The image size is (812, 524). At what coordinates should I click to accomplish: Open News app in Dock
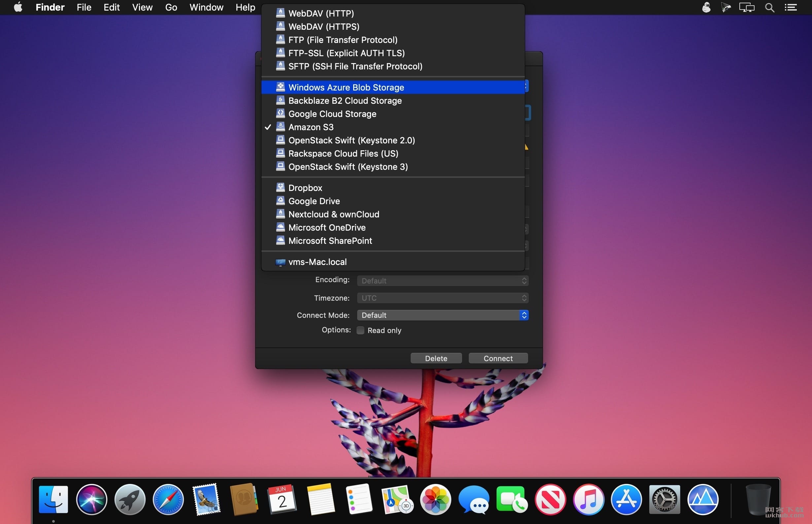550,499
